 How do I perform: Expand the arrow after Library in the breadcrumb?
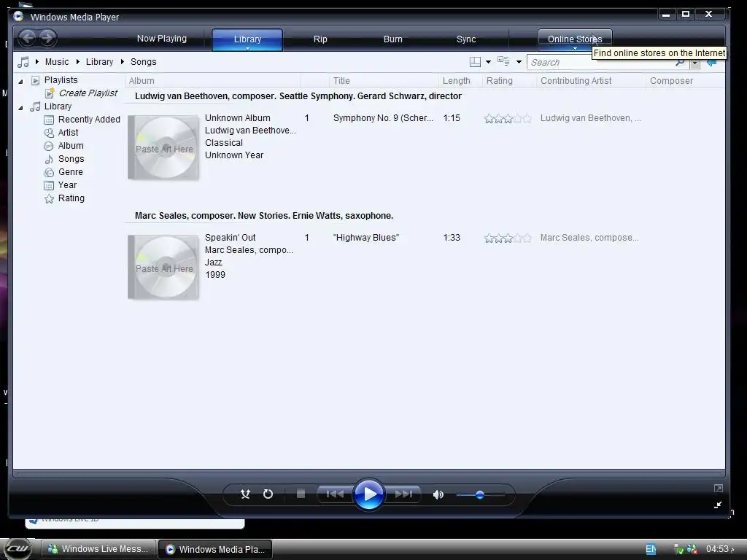tap(122, 62)
